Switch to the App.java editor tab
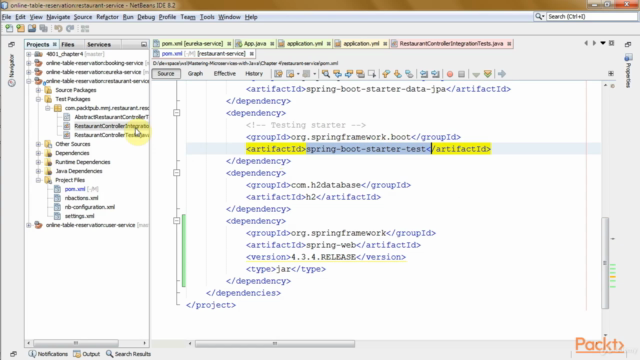The image size is (640, 360). click(255, 43)
